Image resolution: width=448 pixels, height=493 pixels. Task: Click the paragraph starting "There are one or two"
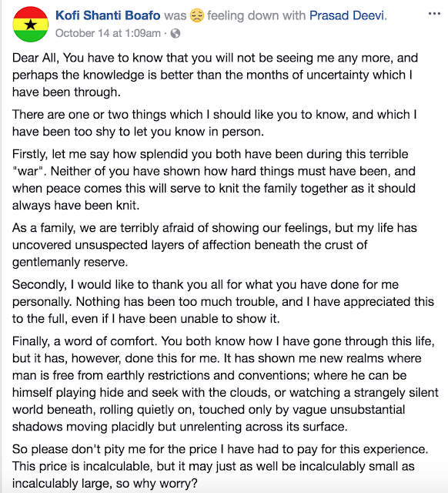coord(215,123)
